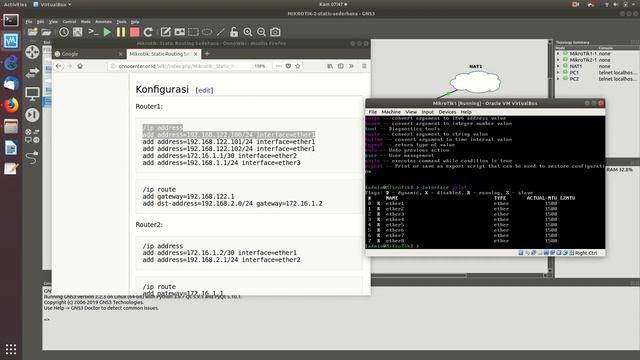Click the Firefox address bar URL

click(178, 66)
